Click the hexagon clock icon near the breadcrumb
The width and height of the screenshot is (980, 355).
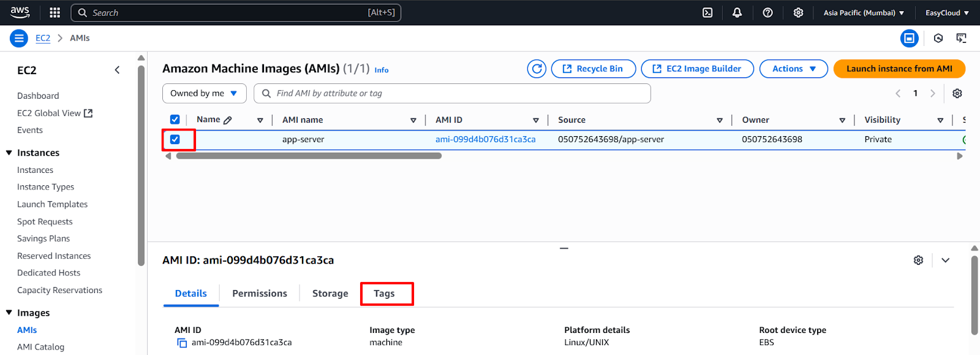[x=938, y=38]
